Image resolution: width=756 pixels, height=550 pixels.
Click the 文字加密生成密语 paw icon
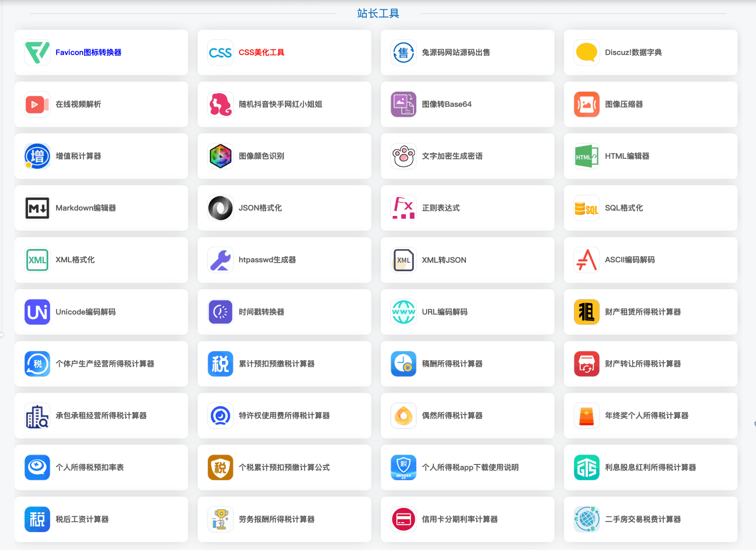[x=404, y=156]
